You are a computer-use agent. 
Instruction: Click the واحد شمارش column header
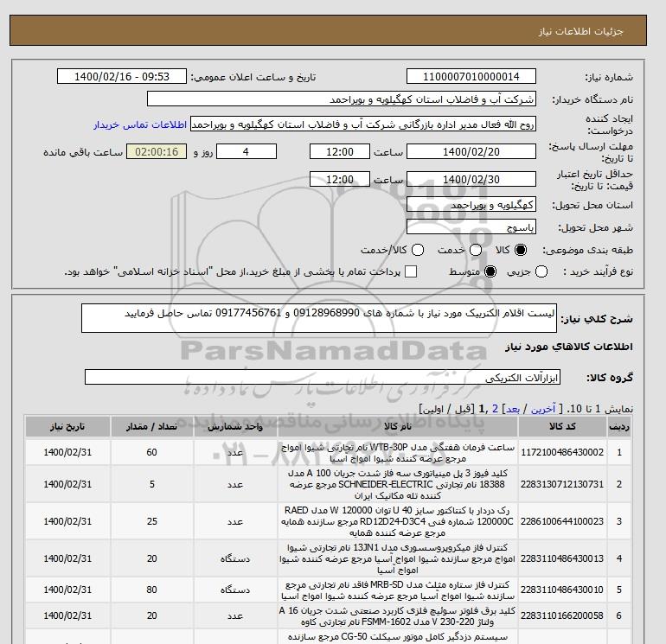click(x=235, y=427)
